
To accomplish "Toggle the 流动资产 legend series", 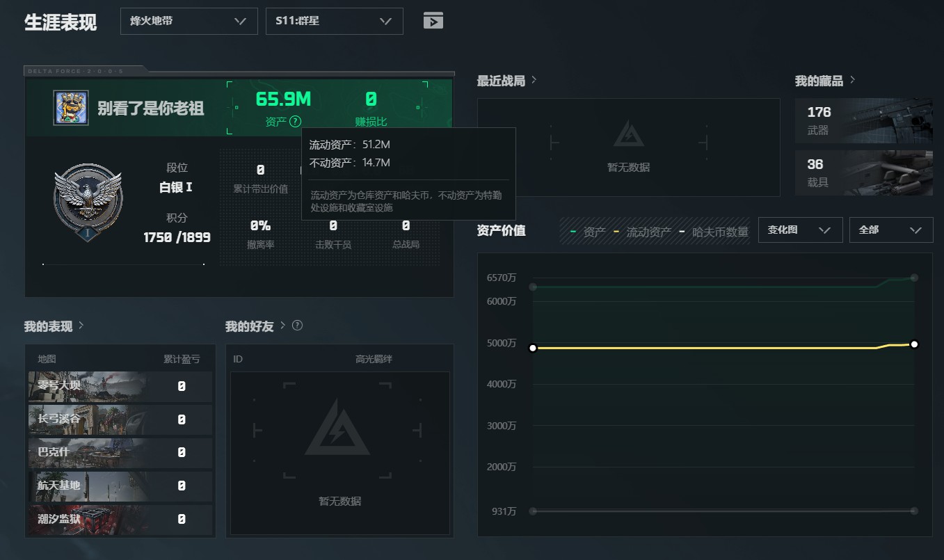I will point(642,232).
